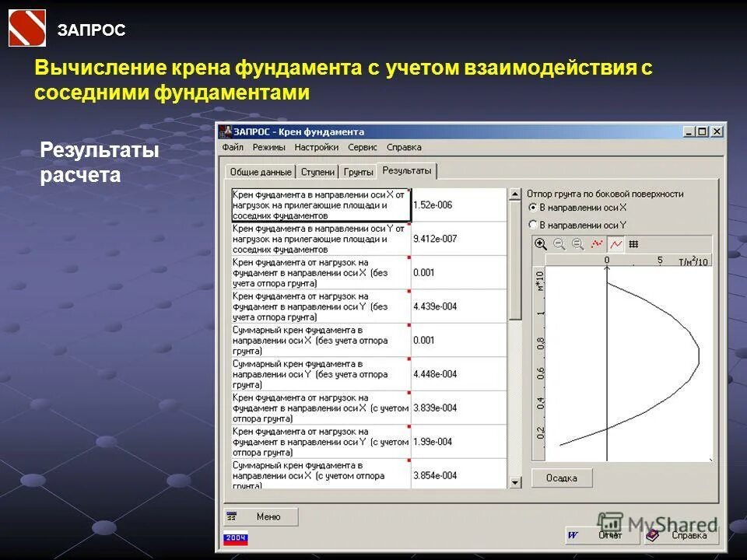Screen dimensions: 747x560
Task: Click the results list scroll down arrow
Action: (515, 482)
